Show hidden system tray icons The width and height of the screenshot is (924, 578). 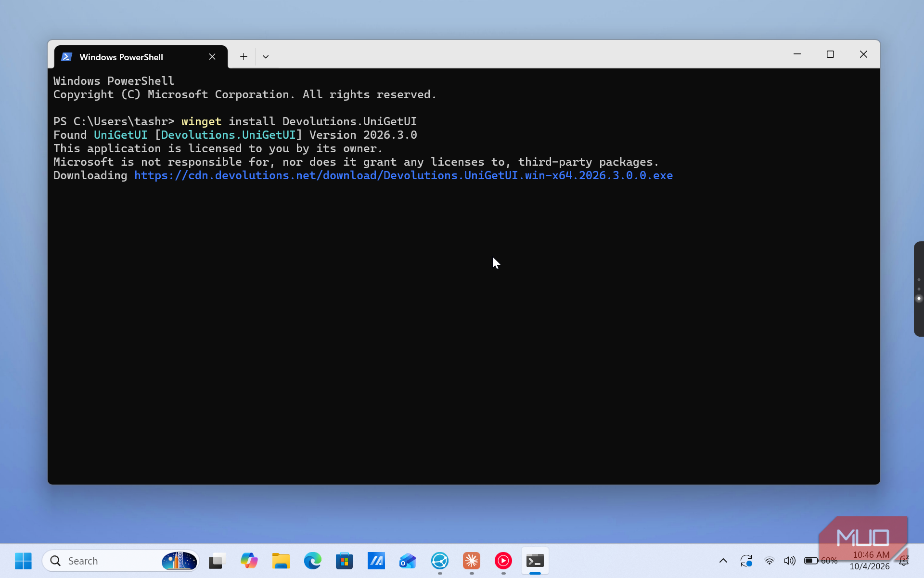(723, 561)
